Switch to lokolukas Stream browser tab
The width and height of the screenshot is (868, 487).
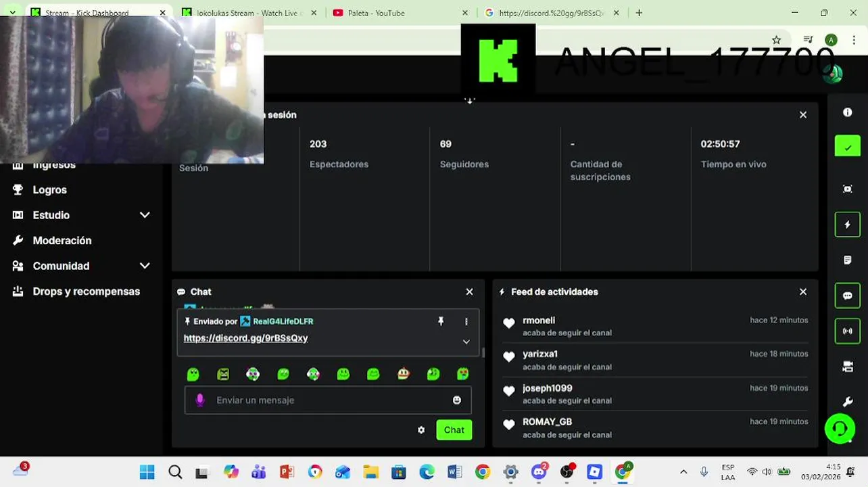coord(247,13)
